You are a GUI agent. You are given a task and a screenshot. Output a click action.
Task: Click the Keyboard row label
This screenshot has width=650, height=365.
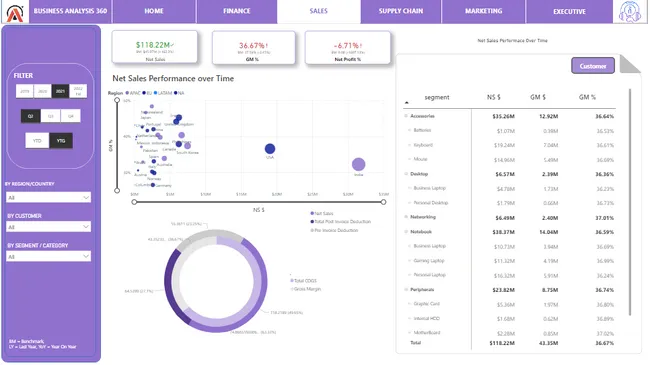tap(423, 145)
